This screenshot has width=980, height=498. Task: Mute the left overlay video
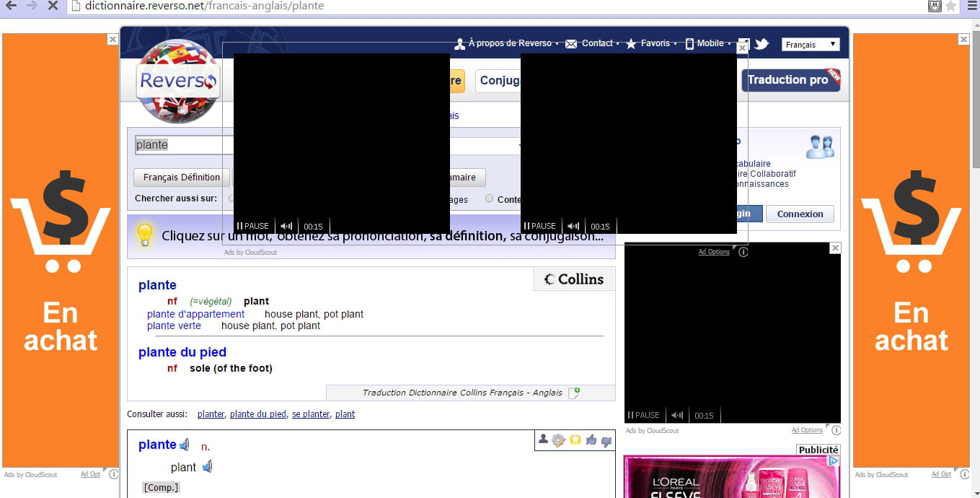[x=286, y=226]
